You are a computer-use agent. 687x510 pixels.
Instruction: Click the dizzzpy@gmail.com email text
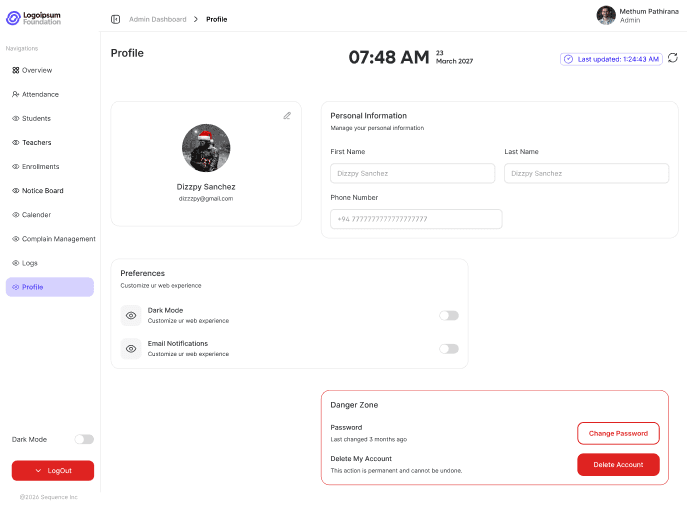(x=206, y=198)
